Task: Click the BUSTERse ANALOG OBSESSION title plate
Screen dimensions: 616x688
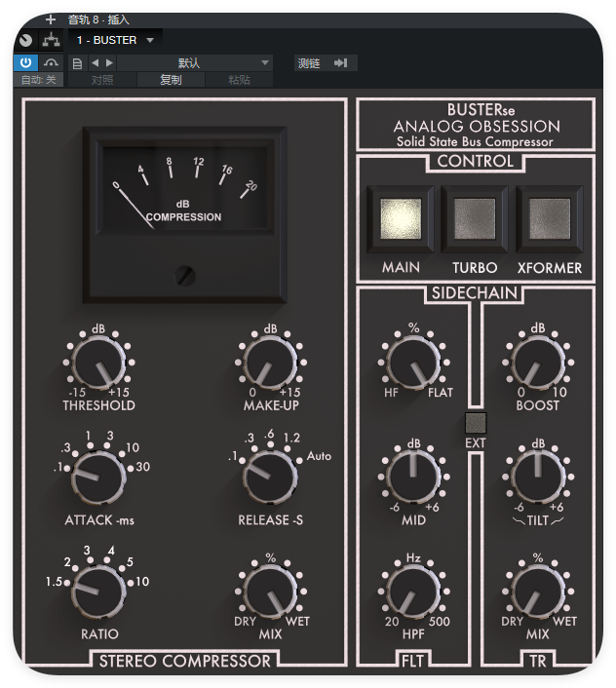Action: click(x=476, y=125)
